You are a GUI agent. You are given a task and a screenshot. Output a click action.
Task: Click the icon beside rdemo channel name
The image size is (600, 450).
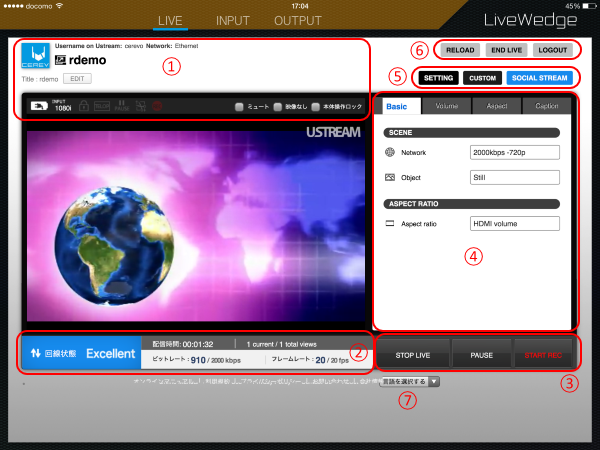(x=60, y=60)
